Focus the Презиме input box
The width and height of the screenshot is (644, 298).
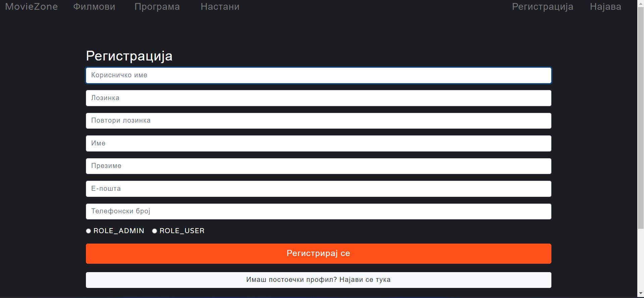[x=318, y=166]
